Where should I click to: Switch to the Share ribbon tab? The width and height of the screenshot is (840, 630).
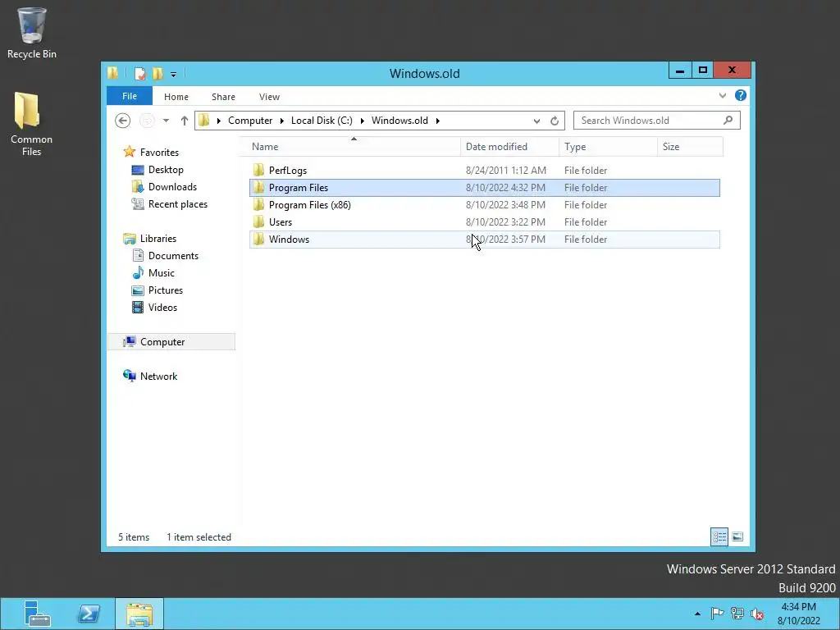click(x=223, y=97)
